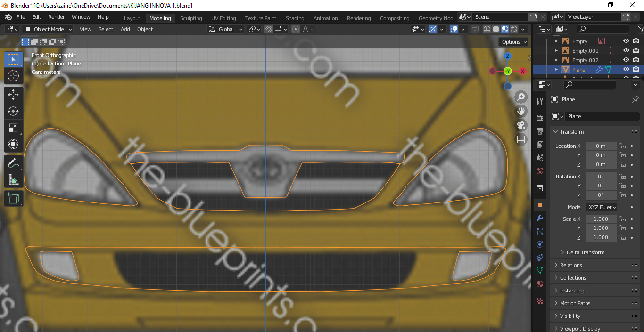Open the Object Constraints properties tab

click(x=540, y=258)
